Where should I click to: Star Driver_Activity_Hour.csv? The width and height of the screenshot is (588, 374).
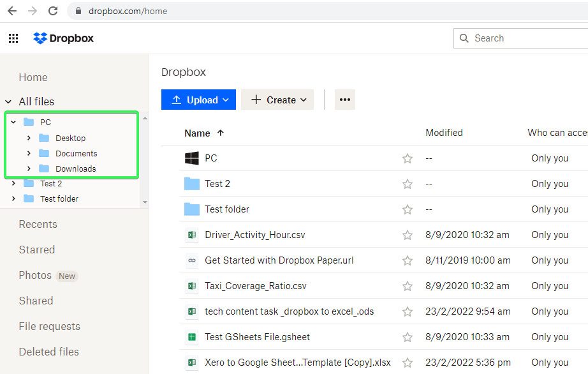(x=408, y=235)
